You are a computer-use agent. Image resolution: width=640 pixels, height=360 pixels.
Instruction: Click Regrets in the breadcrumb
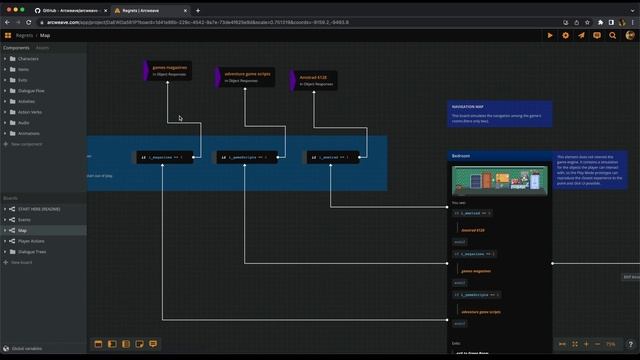(x=24, y=36)
